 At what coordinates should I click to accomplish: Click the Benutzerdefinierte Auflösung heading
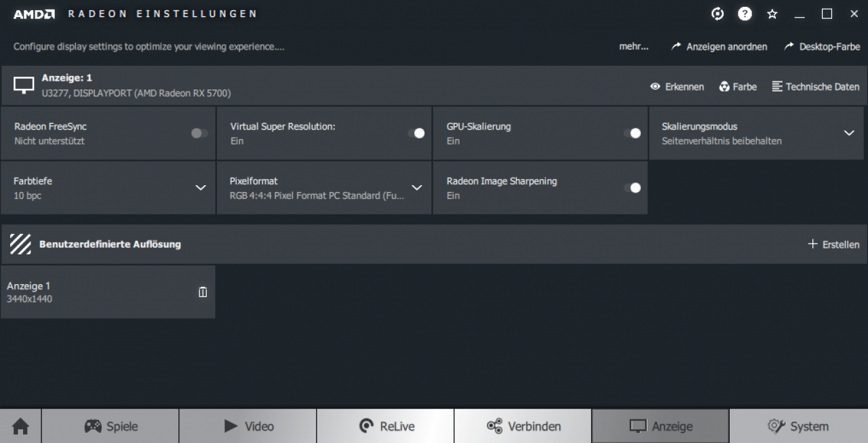point(110,244)
